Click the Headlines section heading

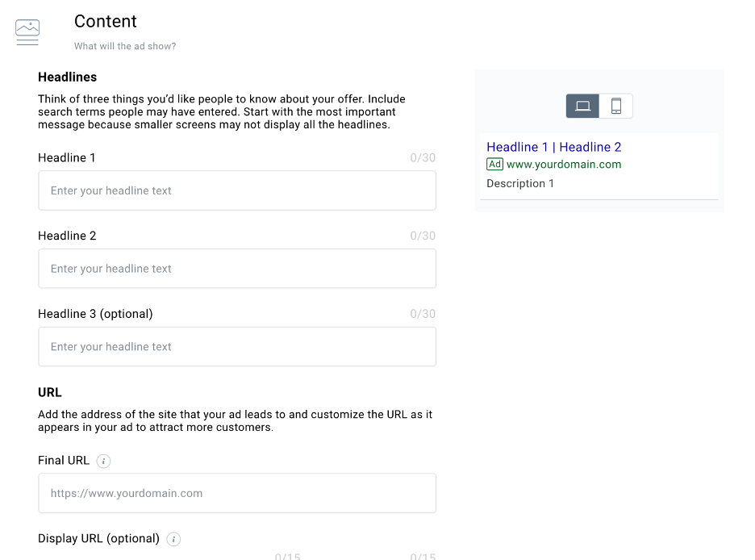pos(68,77)
